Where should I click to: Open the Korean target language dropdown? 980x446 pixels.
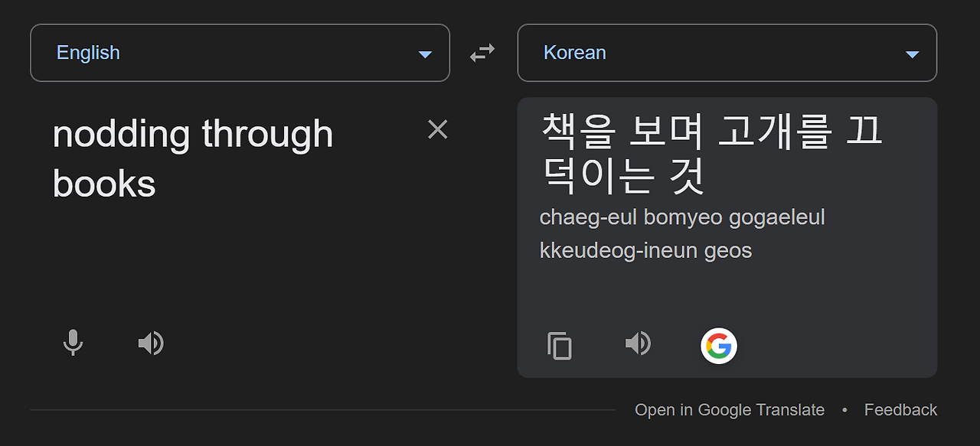(727, 52)
